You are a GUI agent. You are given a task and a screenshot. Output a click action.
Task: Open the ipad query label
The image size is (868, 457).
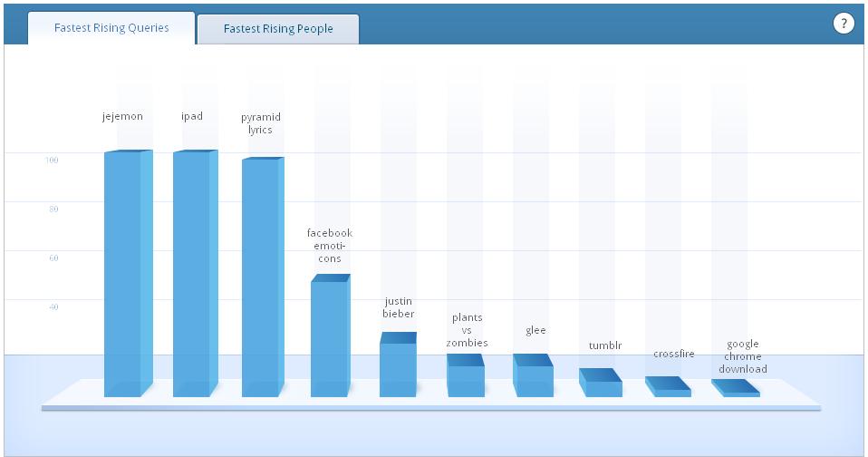tap(192, 116)
